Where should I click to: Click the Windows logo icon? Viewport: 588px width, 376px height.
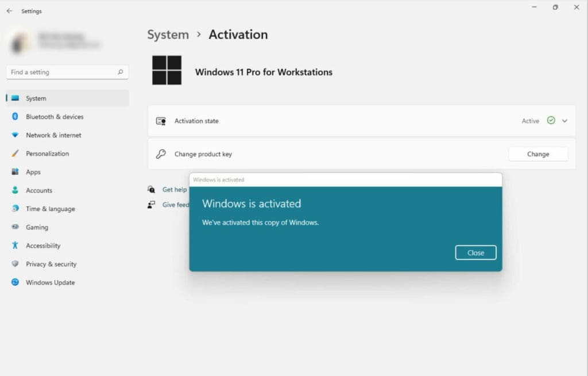pos(167,70)
